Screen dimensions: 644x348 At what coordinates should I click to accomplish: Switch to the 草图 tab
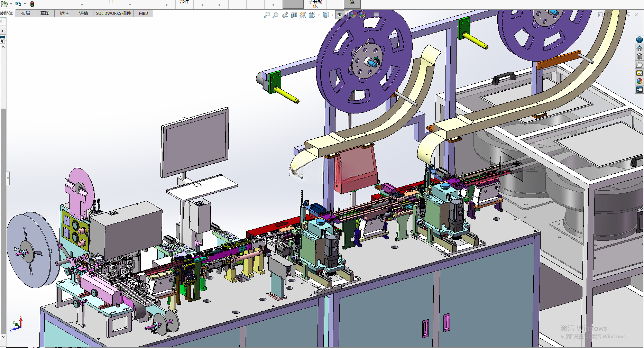(x=45, y=13)
